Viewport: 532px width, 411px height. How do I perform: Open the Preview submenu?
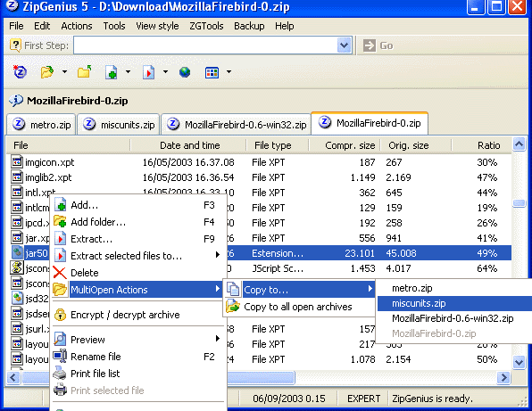pyautogui.click(x=138, y=340)
